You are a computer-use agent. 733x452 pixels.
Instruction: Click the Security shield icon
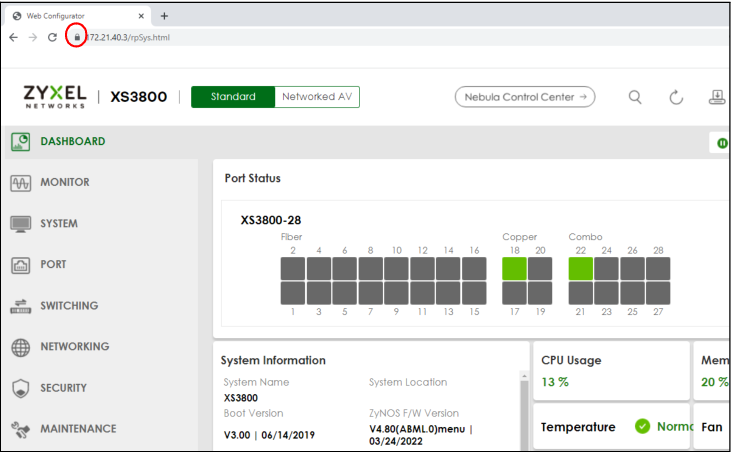(x=21, y=388)
